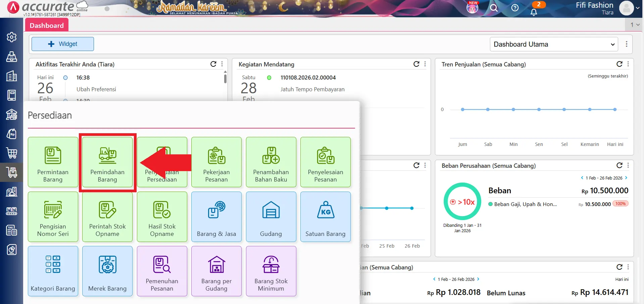This screenshot has height=304, width=644.
Task: Open Permintaan Barang tile
Action: pyautogui.click(x=53, y=162)
